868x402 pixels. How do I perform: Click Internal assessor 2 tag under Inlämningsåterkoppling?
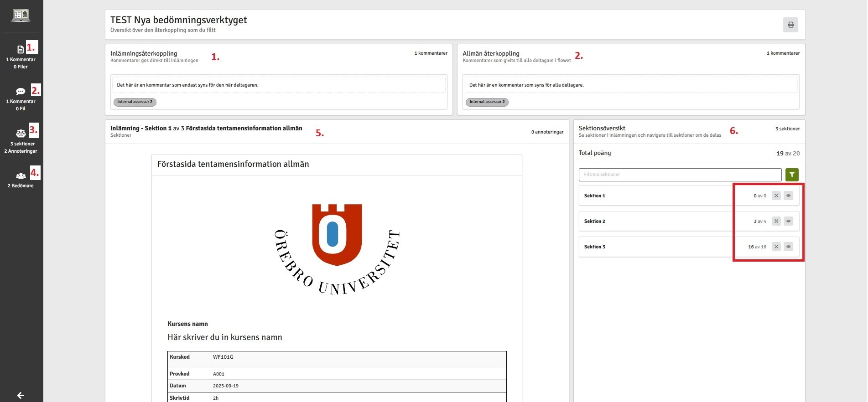coord(135,102)
